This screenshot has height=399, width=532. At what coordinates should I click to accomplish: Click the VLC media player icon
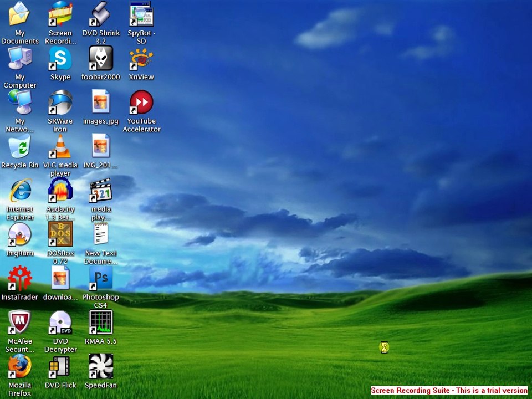click(60, 146)
